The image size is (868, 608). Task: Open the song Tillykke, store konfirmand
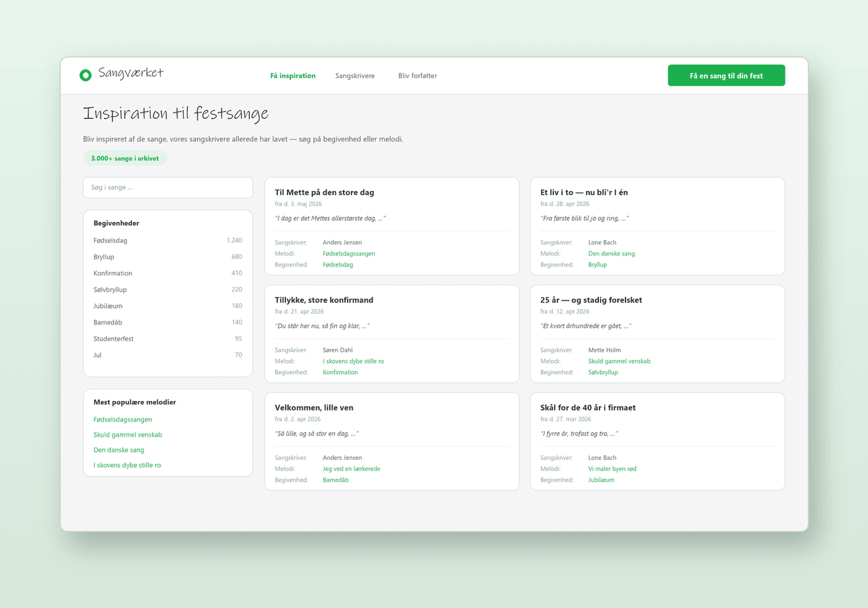coord(324,300)
